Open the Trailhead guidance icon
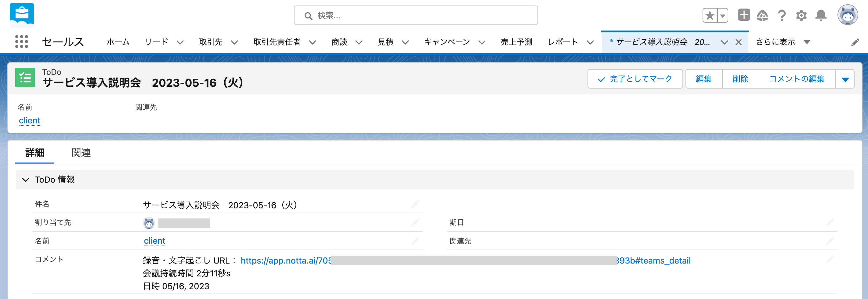 (762, 15)
